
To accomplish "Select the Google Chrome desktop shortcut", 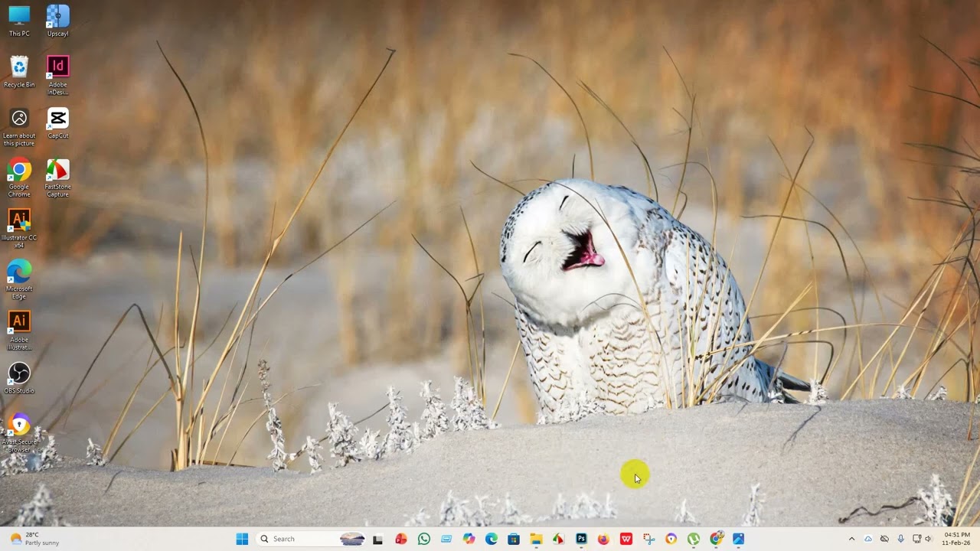I will click(x=19, y=178).
